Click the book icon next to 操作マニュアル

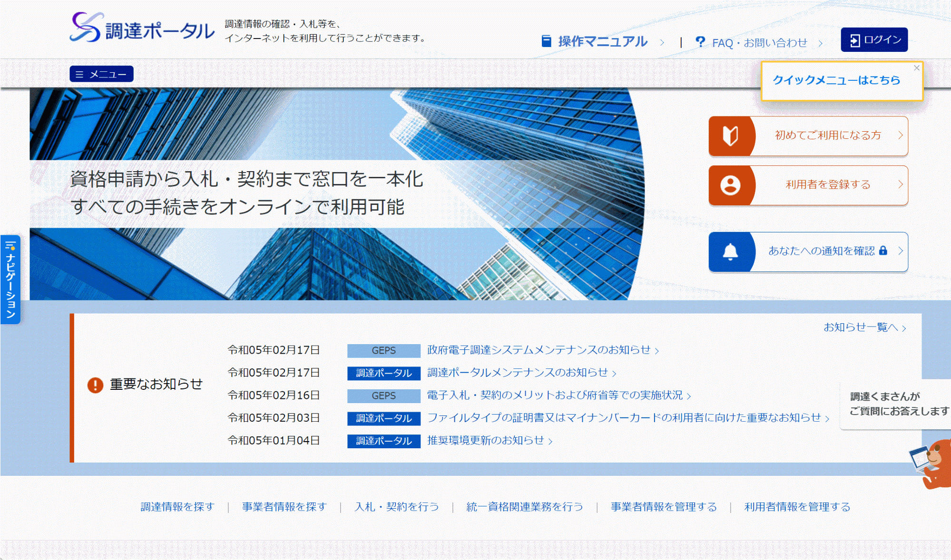click(545, 41)
